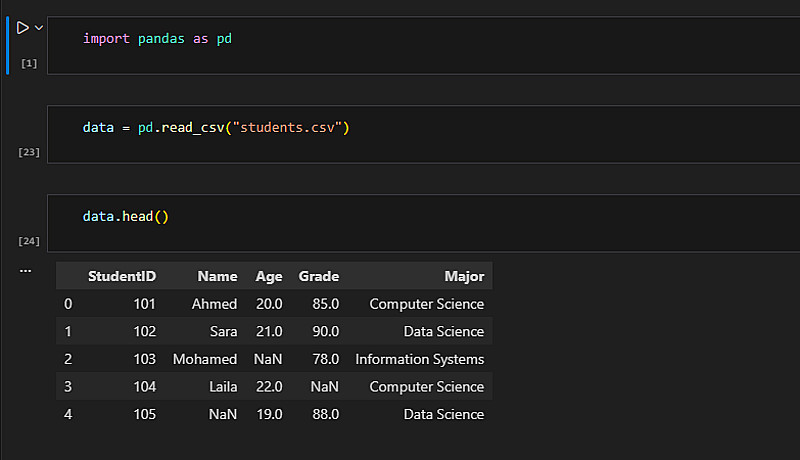The width and height of the screenshot is (800, 460).
Task: Click the Information Systems major cell
Action: coord(419,359)
